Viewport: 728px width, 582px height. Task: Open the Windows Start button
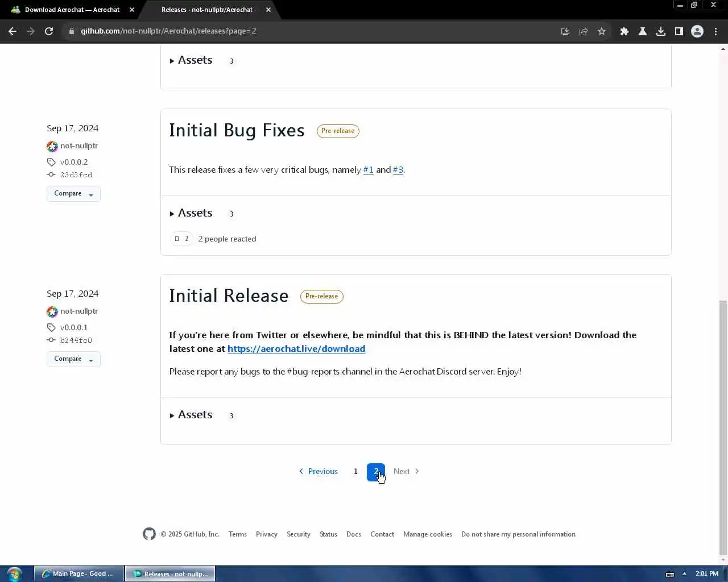pos(14,573)
